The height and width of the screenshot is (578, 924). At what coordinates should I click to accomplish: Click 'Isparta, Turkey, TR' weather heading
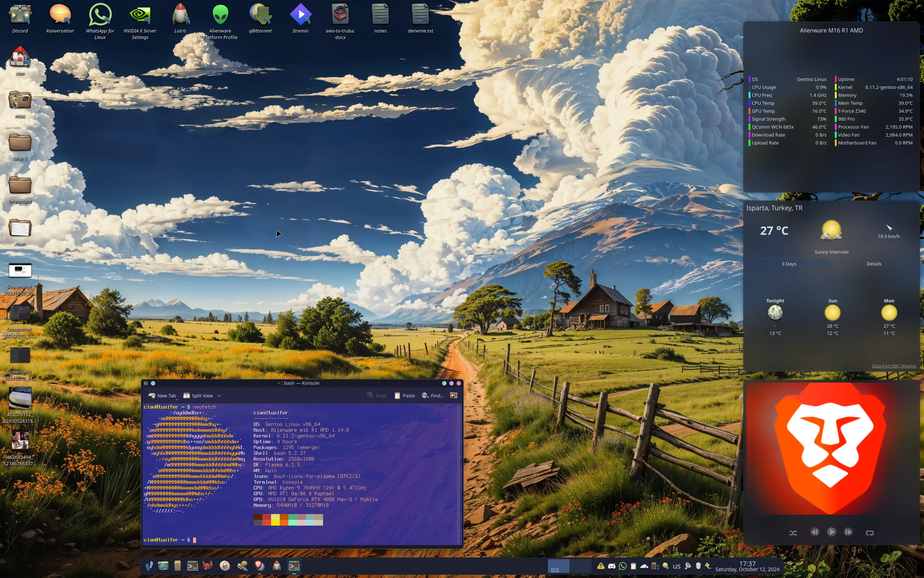[774, 208]
